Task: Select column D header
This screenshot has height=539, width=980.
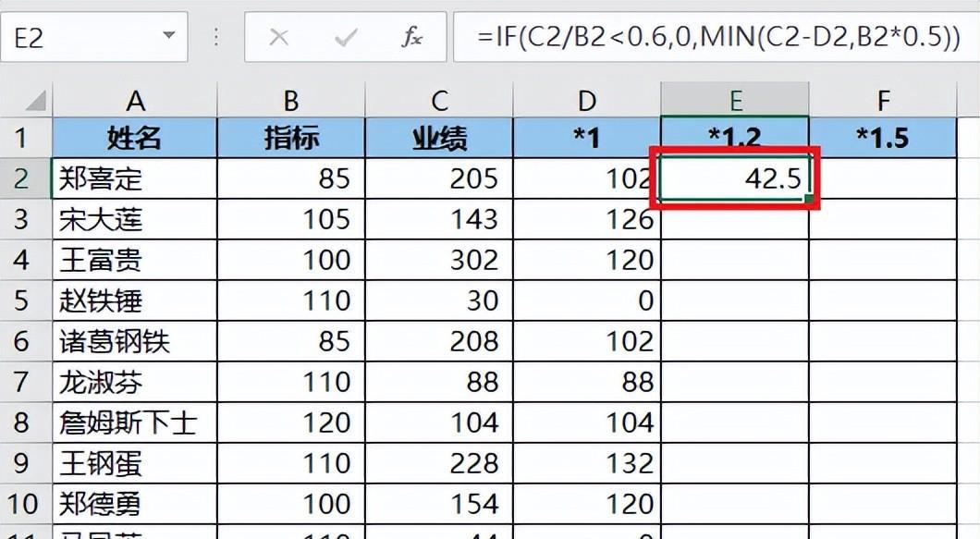Action: [587, 100]
